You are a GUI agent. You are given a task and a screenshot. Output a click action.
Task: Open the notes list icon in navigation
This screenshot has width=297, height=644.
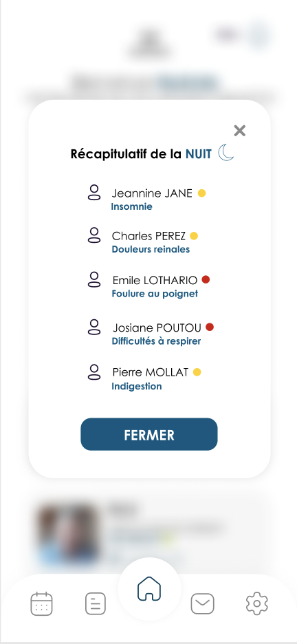(95, 604)
